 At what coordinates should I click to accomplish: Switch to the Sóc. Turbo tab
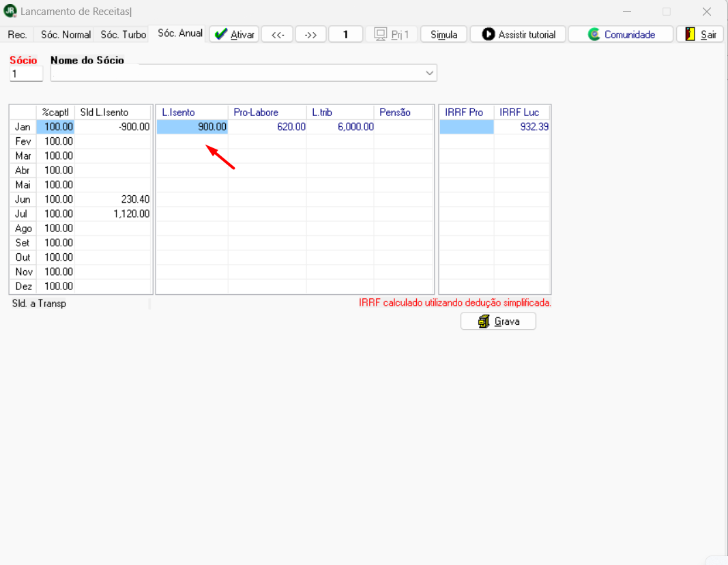[123, 35]
